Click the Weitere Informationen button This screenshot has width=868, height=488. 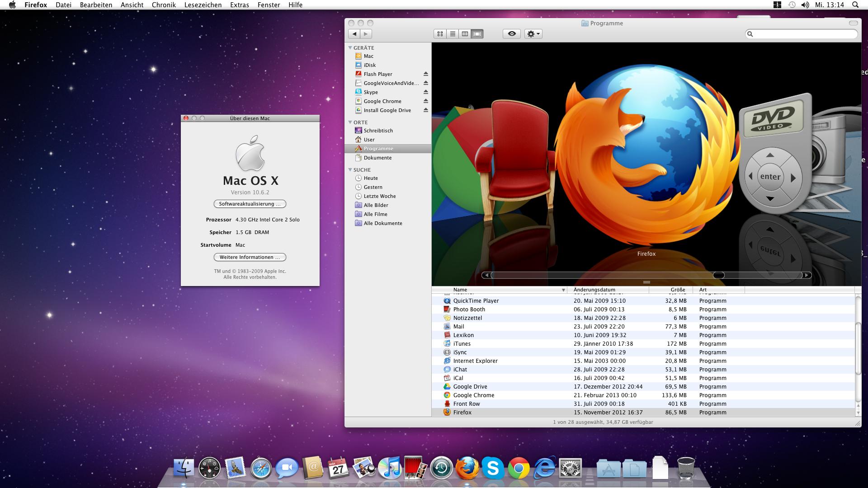tap(250, 257)
